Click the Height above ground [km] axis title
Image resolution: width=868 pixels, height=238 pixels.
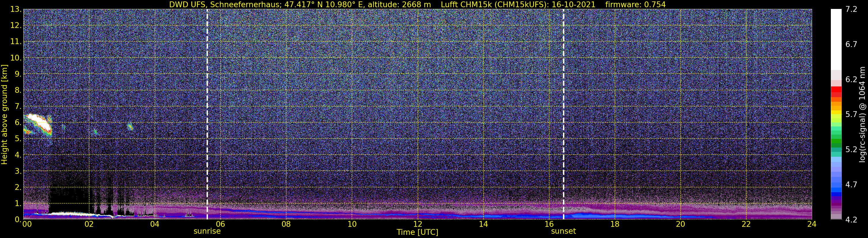4,114
